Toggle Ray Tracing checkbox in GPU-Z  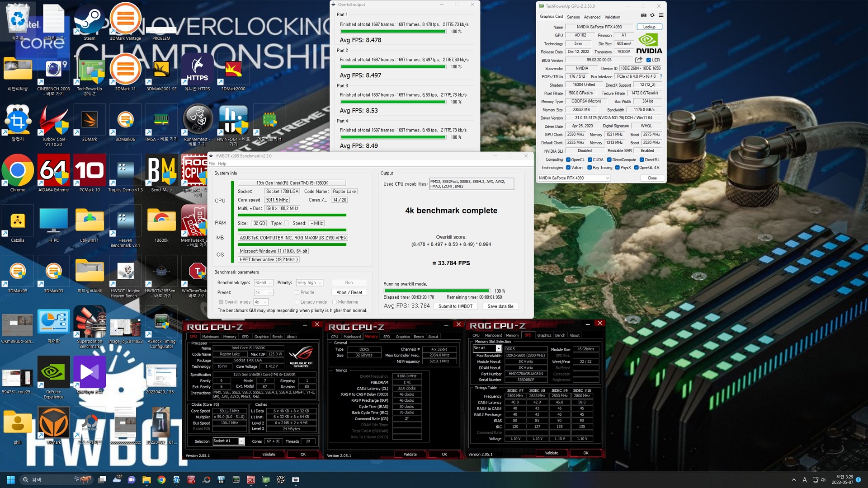click(590, 168)
